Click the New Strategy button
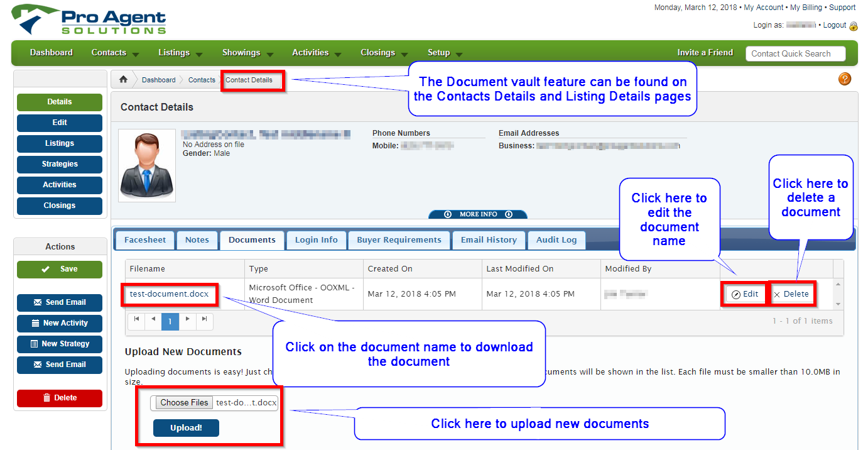 60,344
